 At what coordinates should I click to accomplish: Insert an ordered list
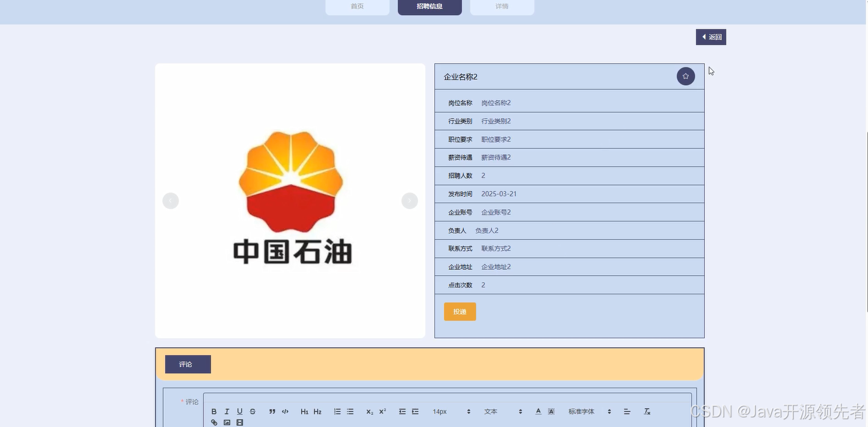[337, 411]
